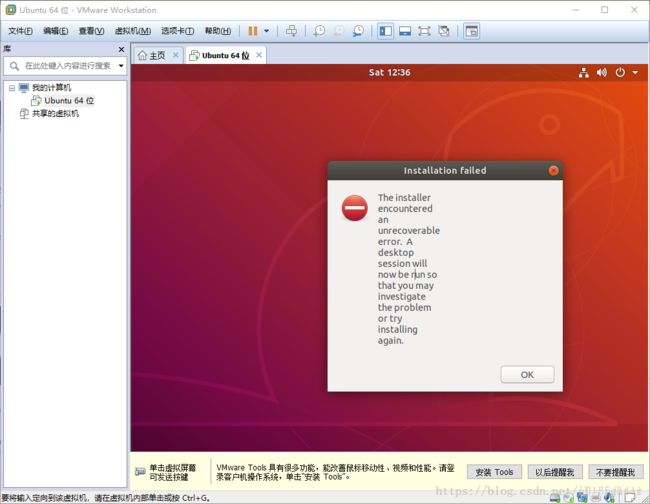Open the Ubuntu clock Sat 12:36

click(390, 73)
